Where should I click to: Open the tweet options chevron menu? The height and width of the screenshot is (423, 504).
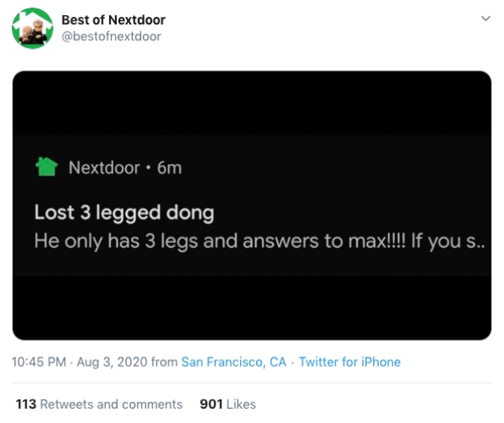[484, 18]
